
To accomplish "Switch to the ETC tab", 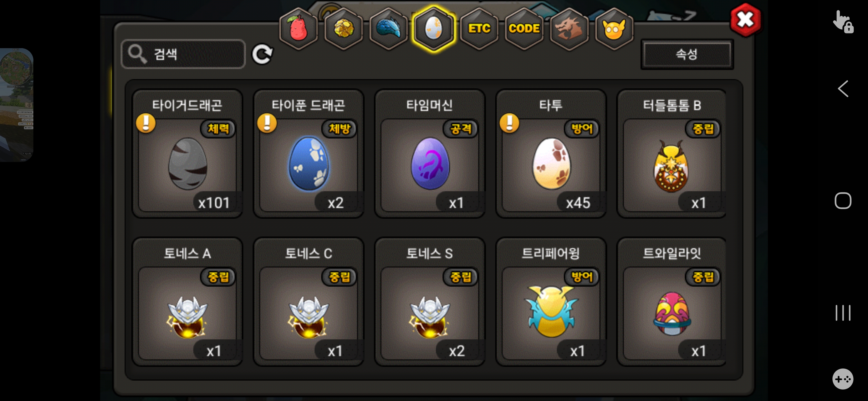I will tap(479, 29).
